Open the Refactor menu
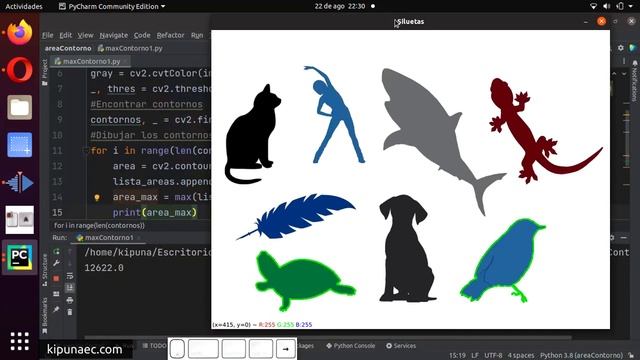640x360 pixels. coord(170,35)
